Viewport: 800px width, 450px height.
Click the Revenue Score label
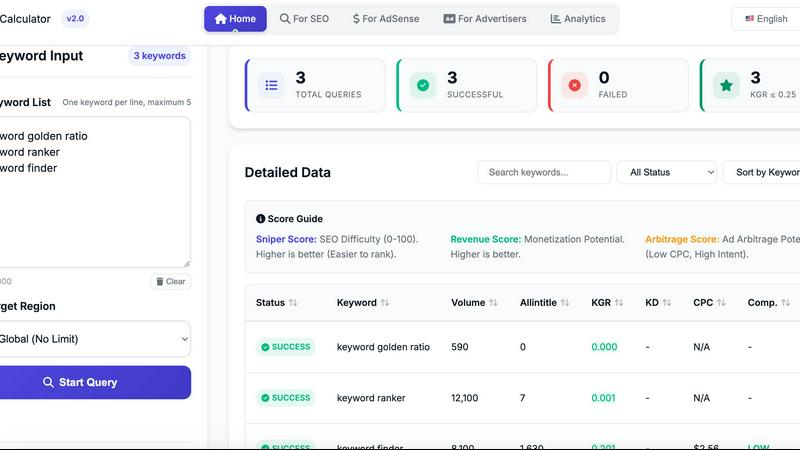(x=486, y=239)
